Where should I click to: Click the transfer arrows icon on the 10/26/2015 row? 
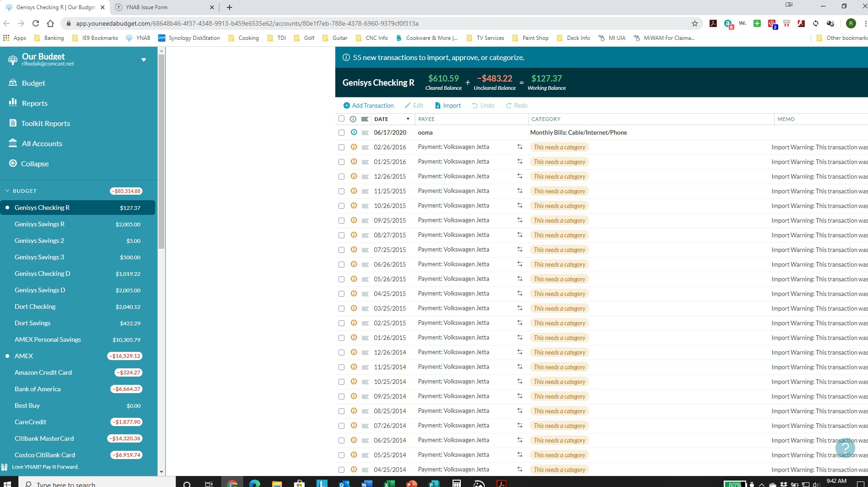click(520, 206)
